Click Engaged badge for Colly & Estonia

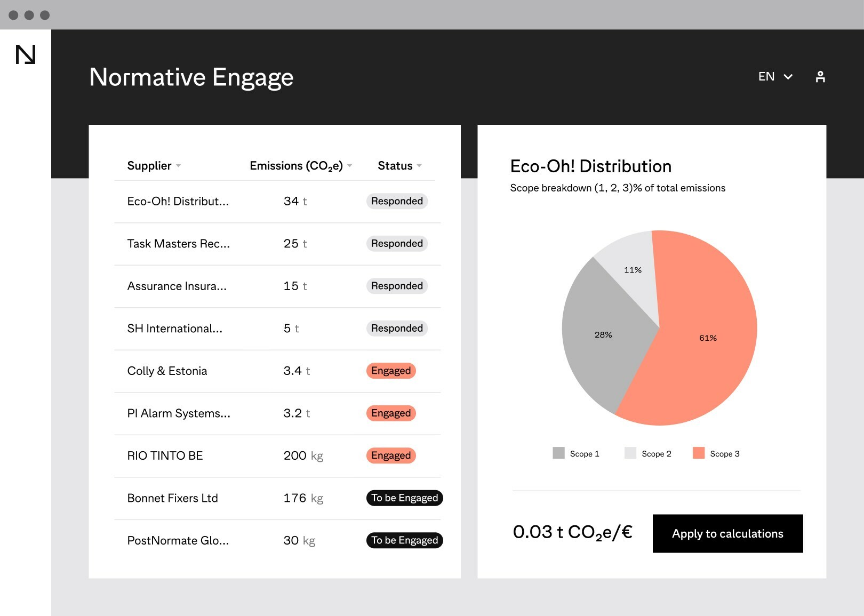pyautogui.click(x=390, y=371)
